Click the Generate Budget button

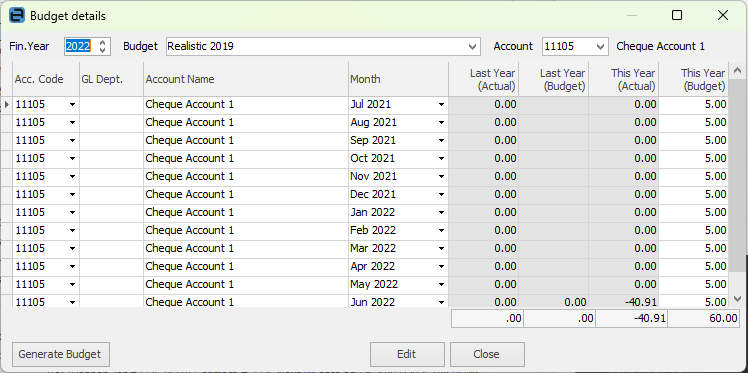(x=60, y=354)
